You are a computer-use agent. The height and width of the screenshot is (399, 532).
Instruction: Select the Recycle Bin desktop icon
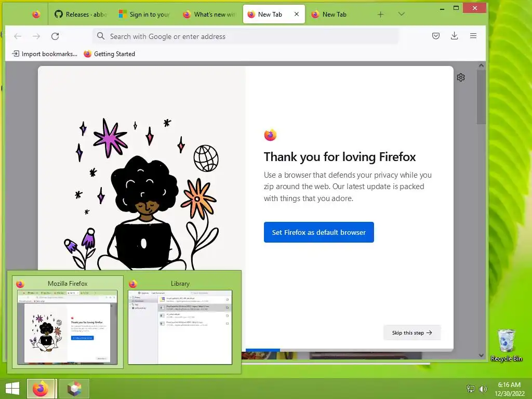pos(506,345)
